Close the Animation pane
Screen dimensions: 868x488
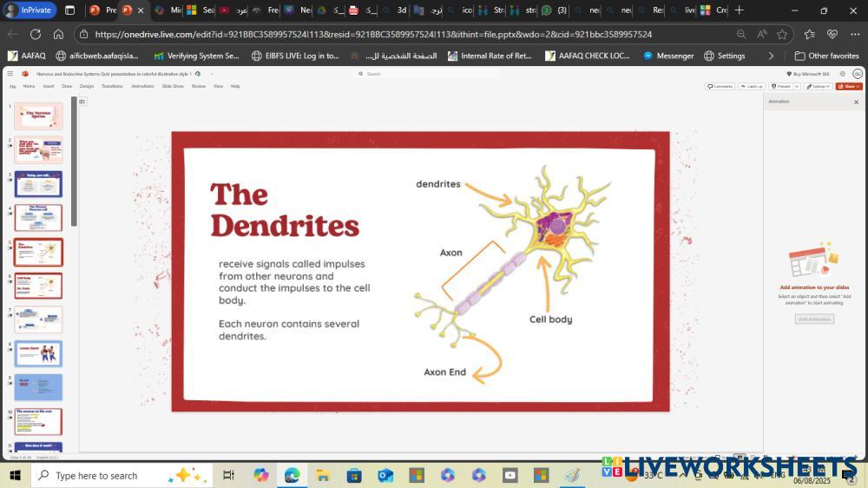pyautogui.click(x=856, y=102)
